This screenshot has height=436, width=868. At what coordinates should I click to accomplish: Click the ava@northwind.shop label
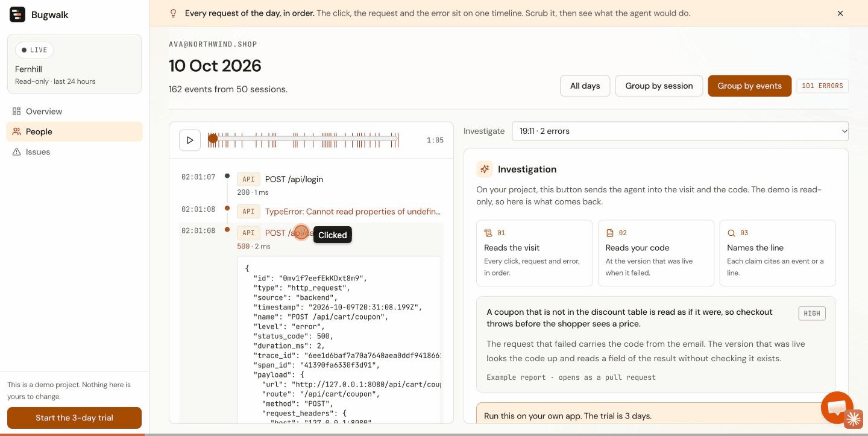click(x=213, y=45)
